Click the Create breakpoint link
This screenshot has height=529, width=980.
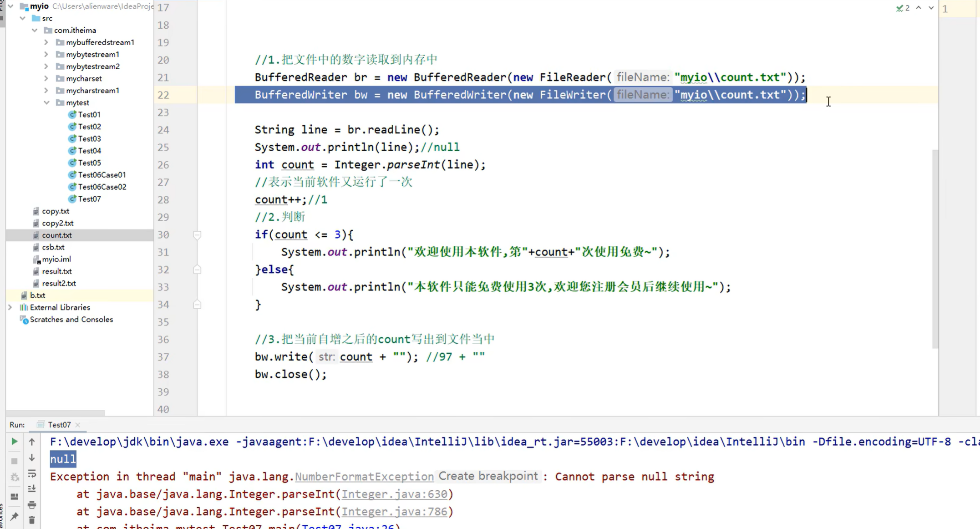pyautogui.click(x=488, y=476)
